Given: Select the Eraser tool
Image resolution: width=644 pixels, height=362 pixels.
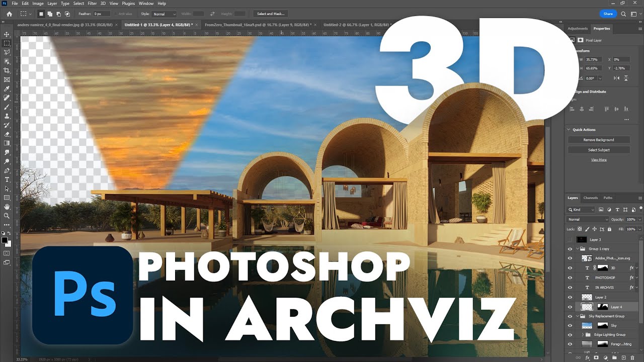Looking at the screenshot, I should click(7, 134).
